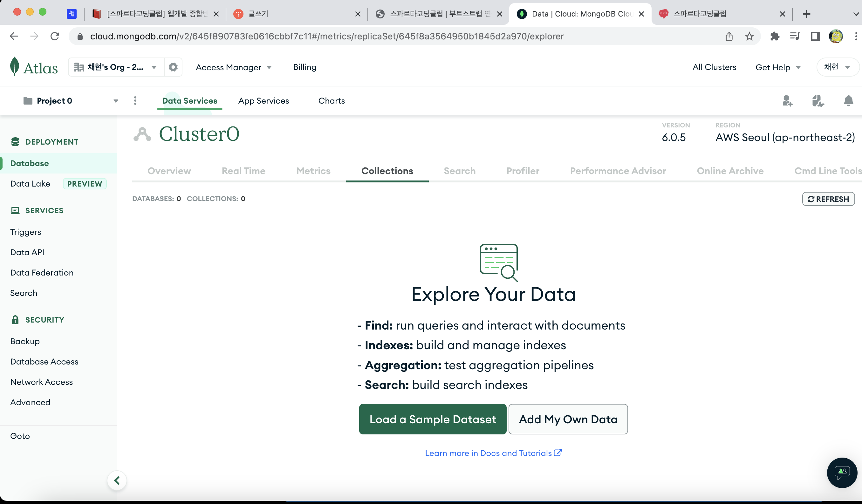Viewport: 862px width, 504px height.
Task: Switch to the App Services tab
Action: [x=264, y=101]
